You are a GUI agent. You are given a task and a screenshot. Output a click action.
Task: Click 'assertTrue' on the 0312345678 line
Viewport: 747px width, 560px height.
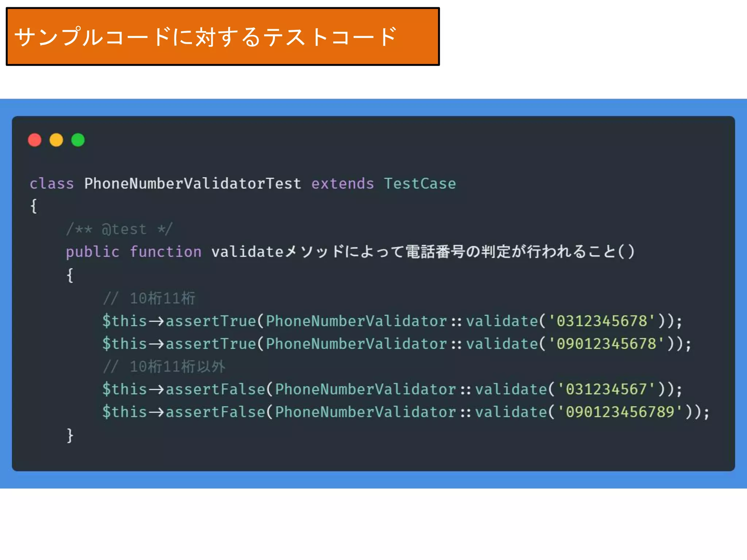[x=211, y=321]
